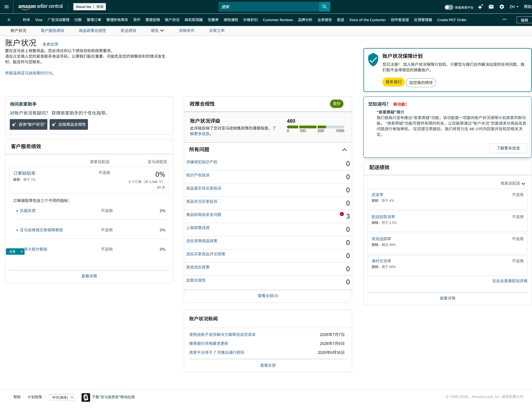The width and height of the screenshot is (532, 413).
Task: Open the hamburger navigation menu
Action: pyautogui.click(x=7, y=7)
